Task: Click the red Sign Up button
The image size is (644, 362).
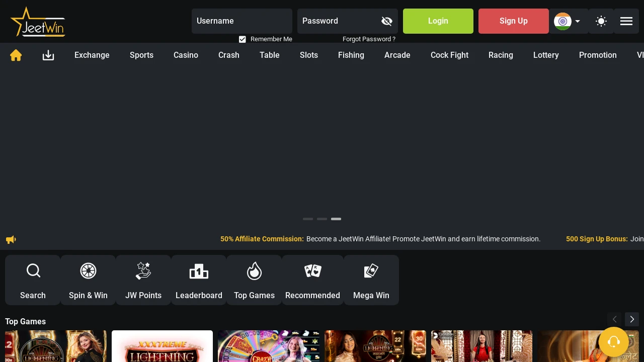Action: coord(514,21)
